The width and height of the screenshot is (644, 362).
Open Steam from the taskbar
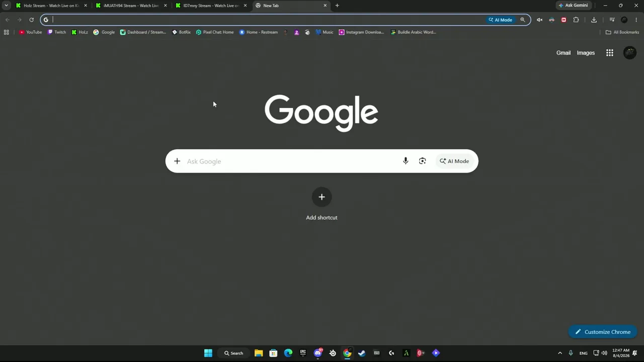pos(362,353)
